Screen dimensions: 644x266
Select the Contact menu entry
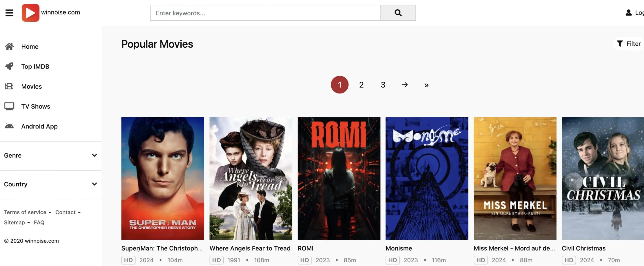pos(65,212)
